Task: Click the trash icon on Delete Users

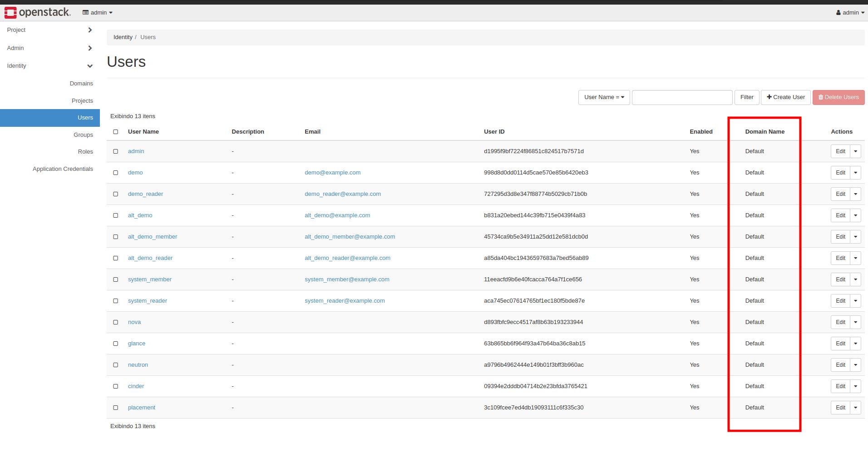Action: click(x=821, y=97)
